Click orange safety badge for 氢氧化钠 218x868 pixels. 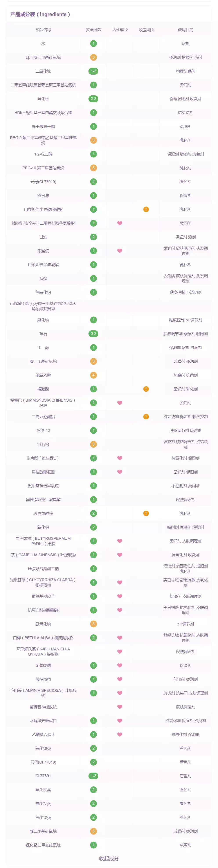point(94,624)
